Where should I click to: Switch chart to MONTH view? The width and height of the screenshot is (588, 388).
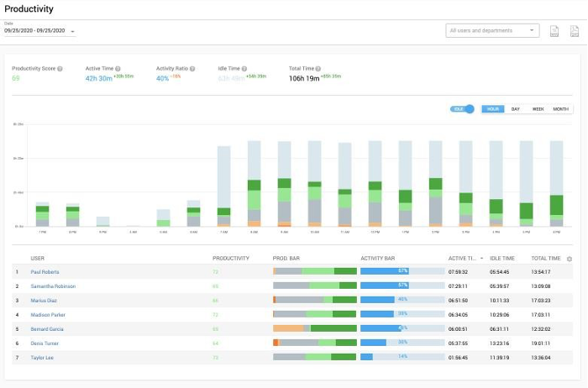[x=561, y=109]
